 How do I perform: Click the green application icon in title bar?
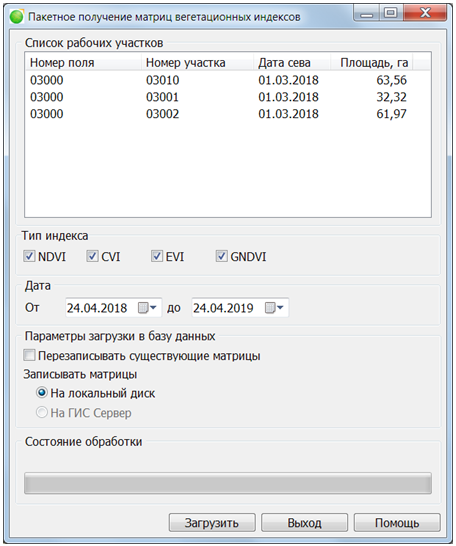16,17
